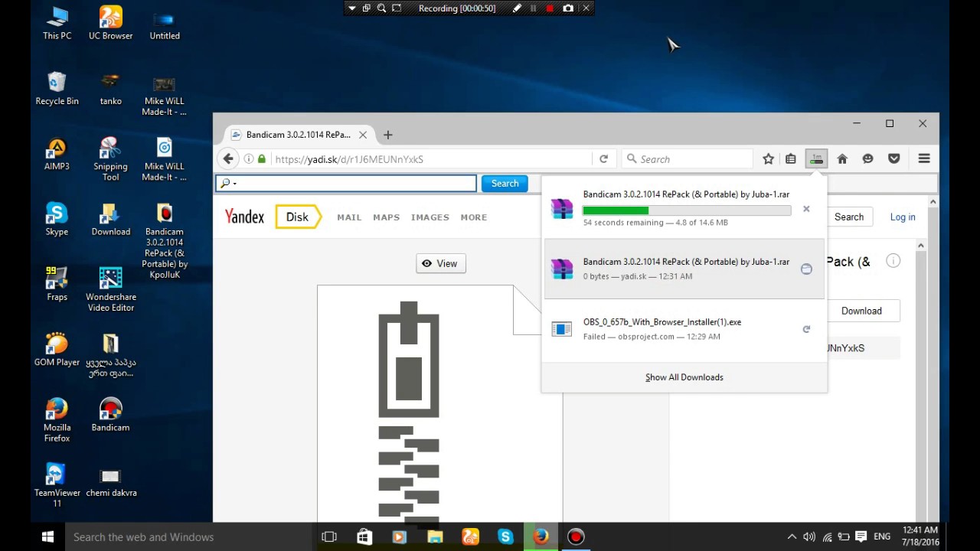
Task: Open the recorder bar dropdown arrow
Action: click(x=352, y=8)
